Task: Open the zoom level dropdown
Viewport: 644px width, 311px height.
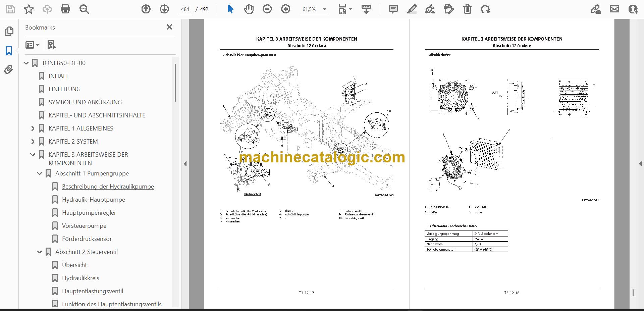Action: (x=324, y=9)
